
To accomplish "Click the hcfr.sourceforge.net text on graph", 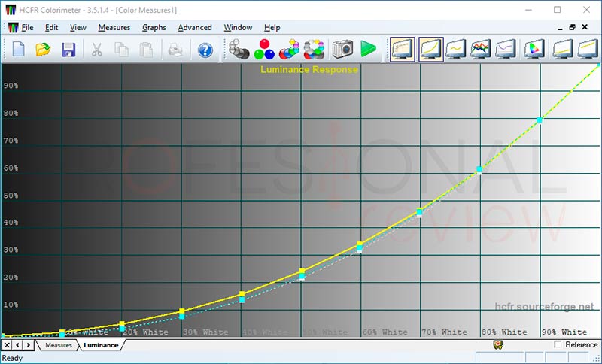I will point(544,306).
